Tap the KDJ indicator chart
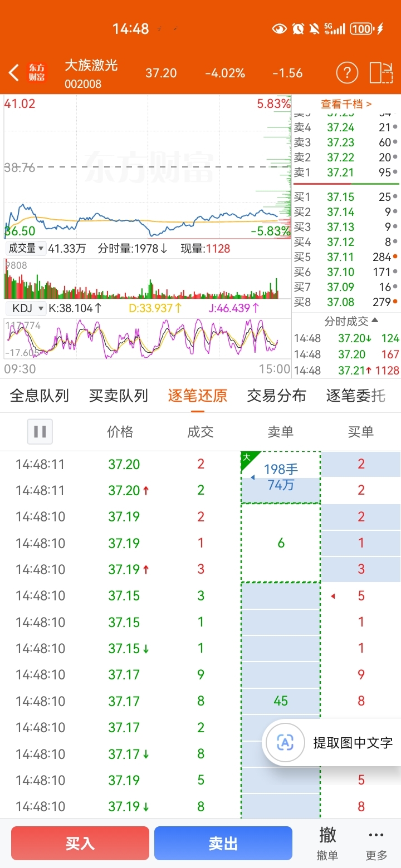 click(x=148, y=339)
